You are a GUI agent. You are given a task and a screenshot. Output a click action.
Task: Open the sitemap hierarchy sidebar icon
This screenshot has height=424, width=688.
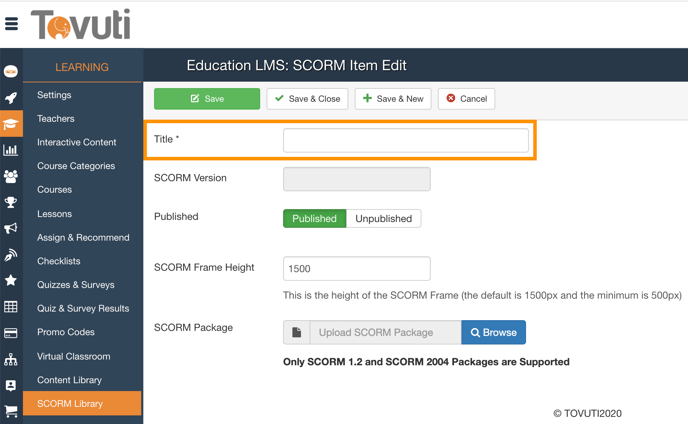coord(11,359)
